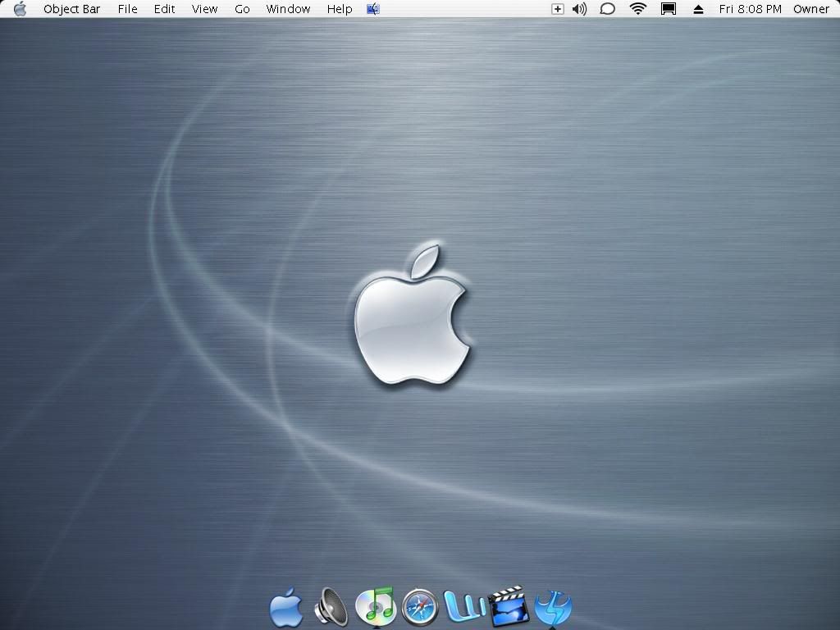Open the Apple menu in the menu bar
Image resolution: width=840 pixels, height=630 pixels.
coord(20,8)
